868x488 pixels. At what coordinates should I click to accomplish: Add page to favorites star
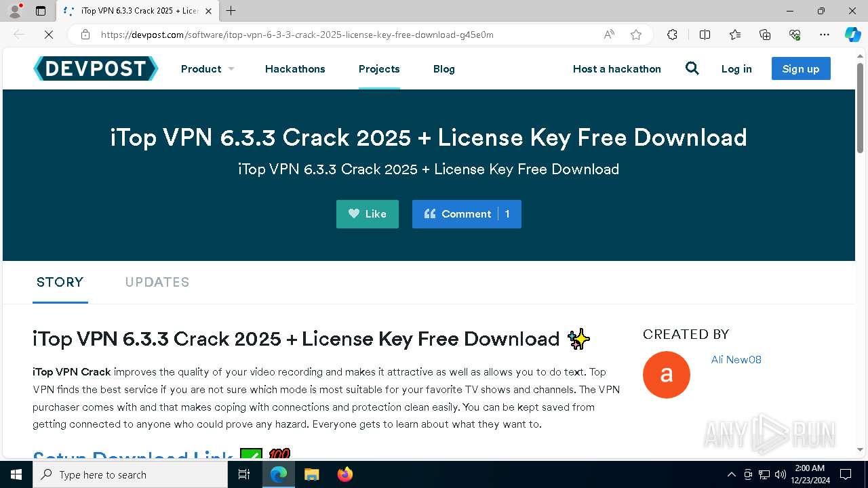(x=636, y=35)
